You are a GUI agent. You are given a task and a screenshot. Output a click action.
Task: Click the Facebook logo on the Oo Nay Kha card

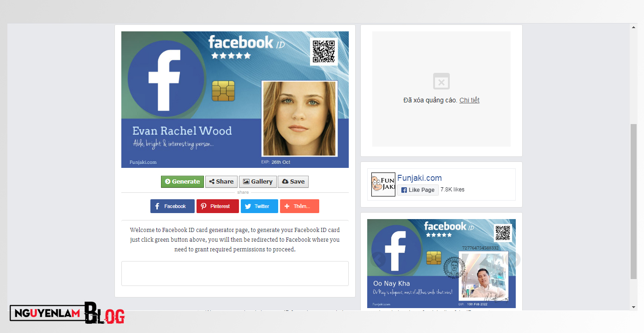tap(396, 250)
